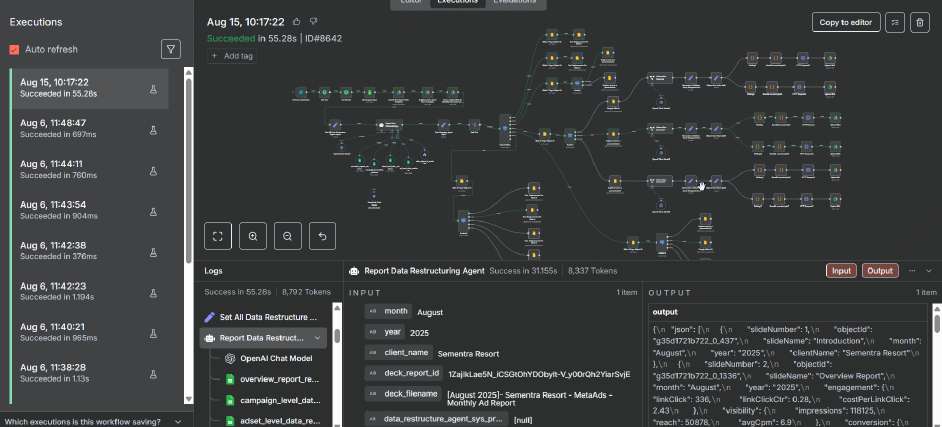Select the Aug 6, 11:43:54 execution

[90, 211]
